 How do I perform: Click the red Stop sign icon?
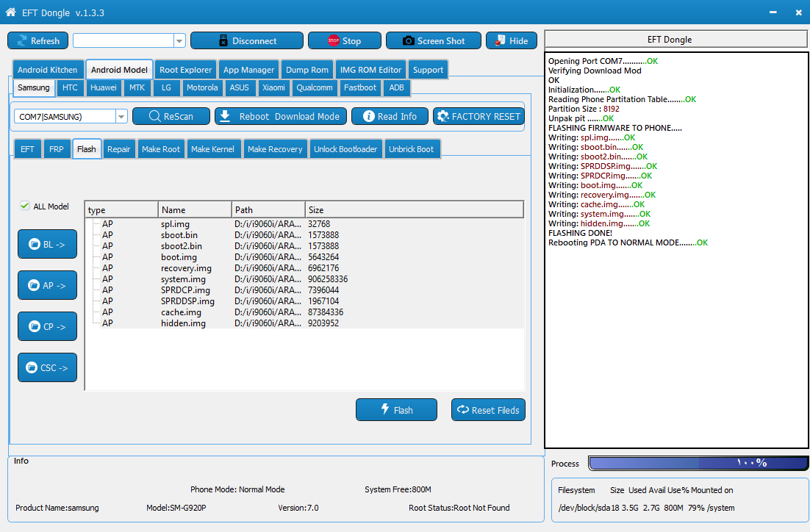point(334,41)
